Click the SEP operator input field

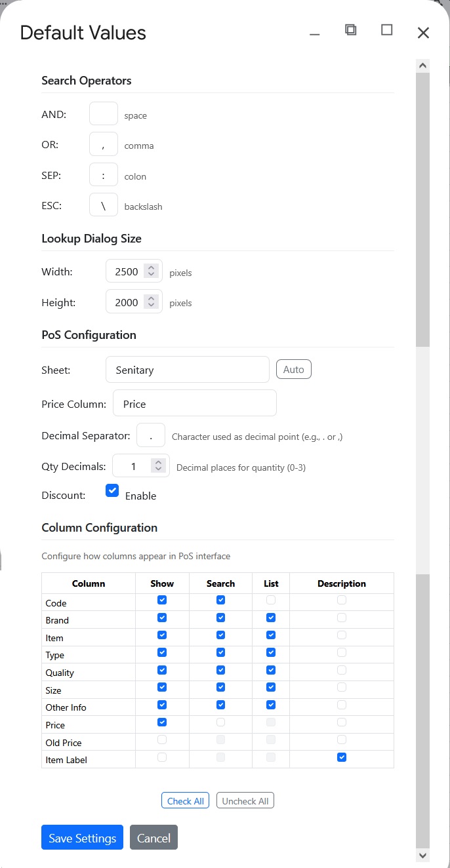point(104,175)
